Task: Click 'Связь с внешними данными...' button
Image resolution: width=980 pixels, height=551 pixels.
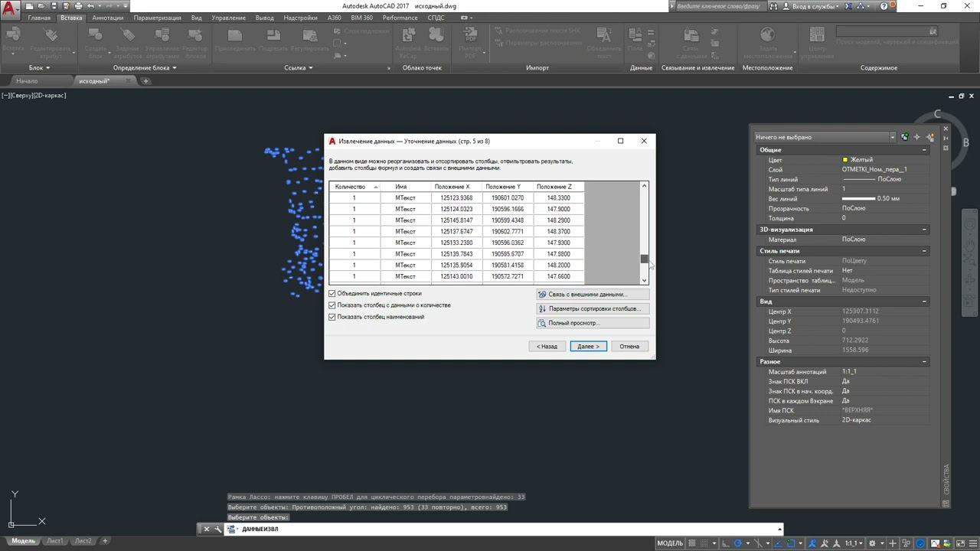Action: [x=593, y=295]
